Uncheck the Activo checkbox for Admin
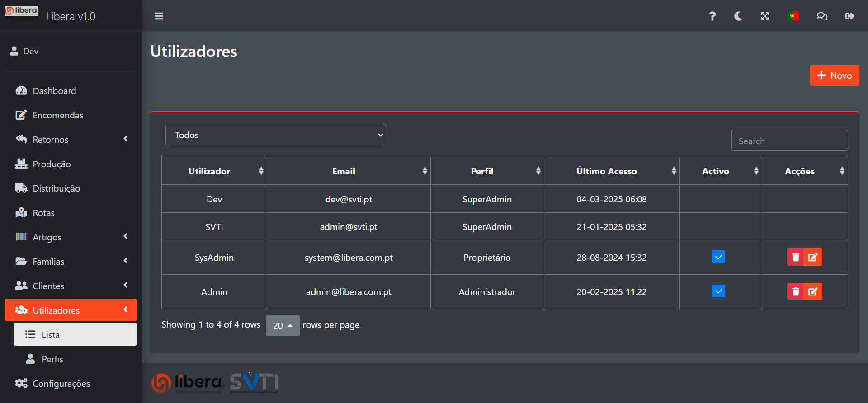 pos(718,291)
